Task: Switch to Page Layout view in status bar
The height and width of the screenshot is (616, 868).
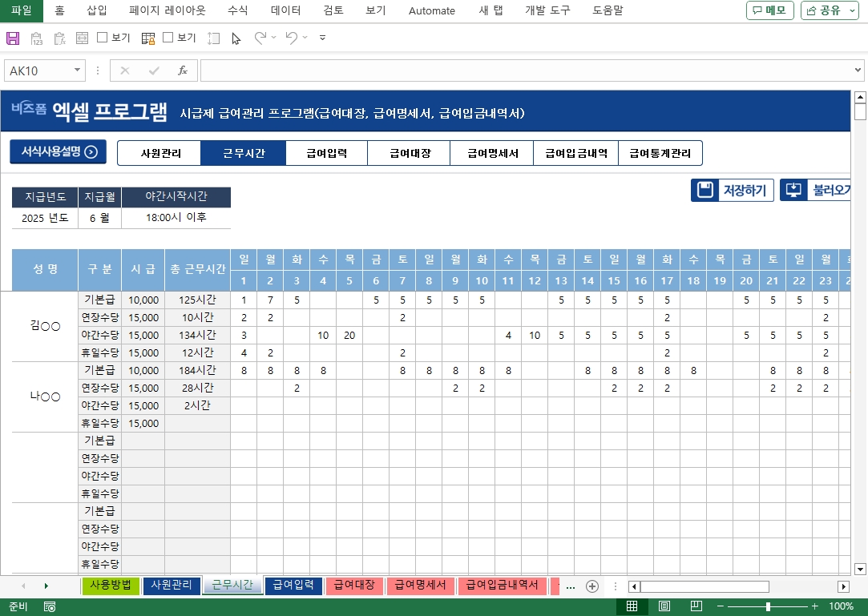Action: [664, 606]
